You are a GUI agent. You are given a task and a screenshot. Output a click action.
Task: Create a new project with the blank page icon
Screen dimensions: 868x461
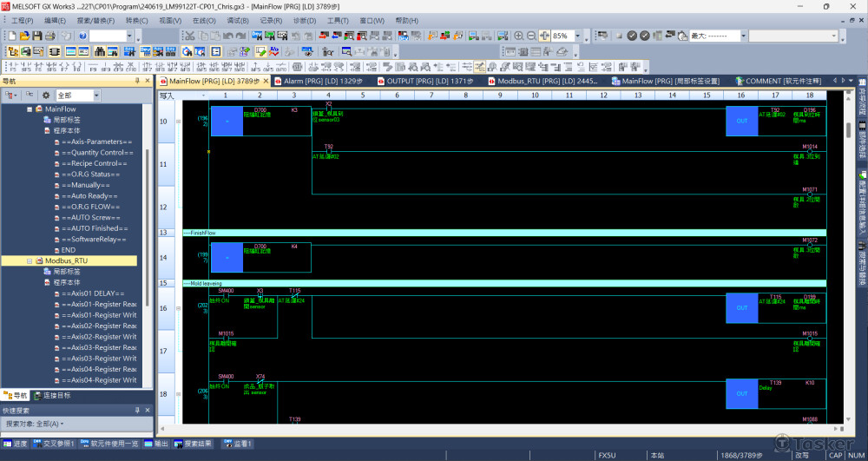pos(12,36)
